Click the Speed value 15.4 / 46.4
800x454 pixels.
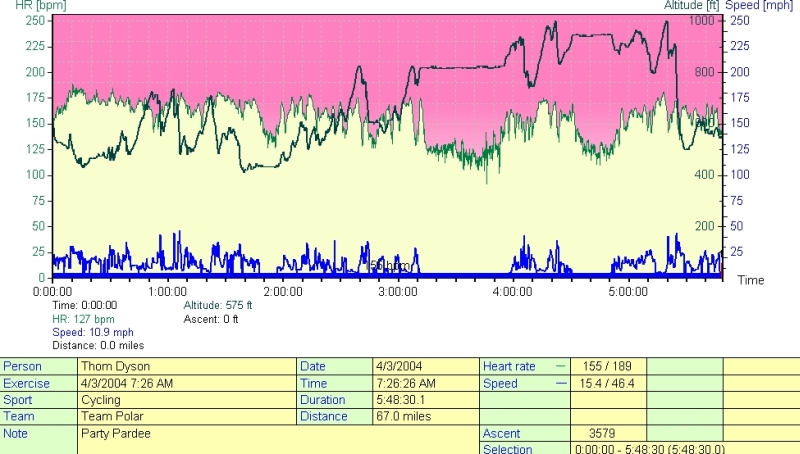[608, 383]
